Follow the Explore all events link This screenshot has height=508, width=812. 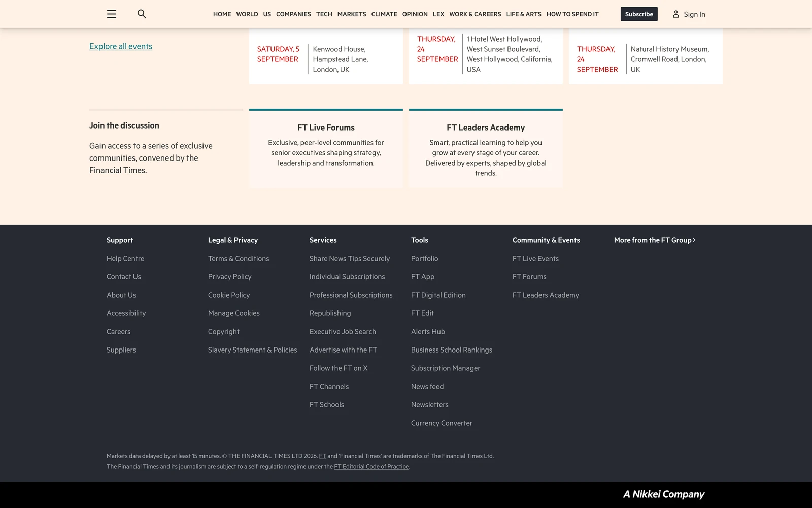pyautogui.click(x=121, y=46)
